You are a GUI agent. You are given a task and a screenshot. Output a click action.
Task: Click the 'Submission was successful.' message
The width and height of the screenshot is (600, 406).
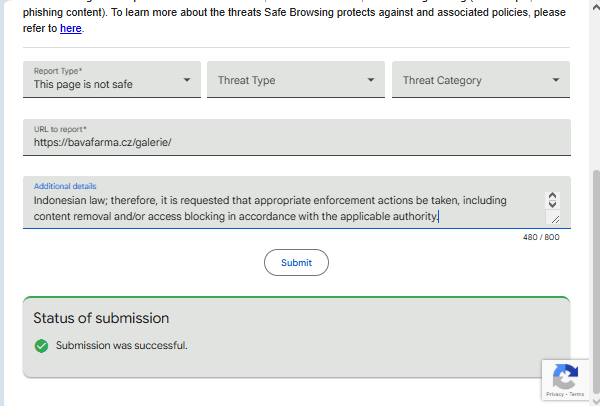tap(121, 346)
